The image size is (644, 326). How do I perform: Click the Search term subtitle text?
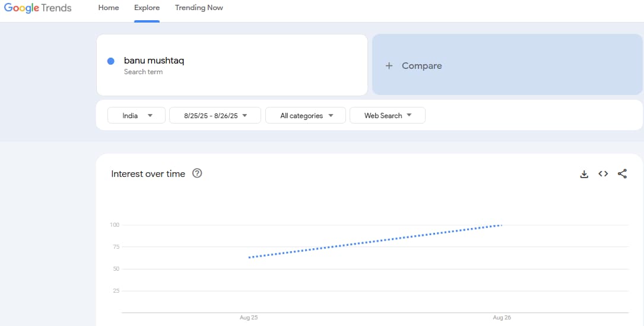(x=143, y=72)
